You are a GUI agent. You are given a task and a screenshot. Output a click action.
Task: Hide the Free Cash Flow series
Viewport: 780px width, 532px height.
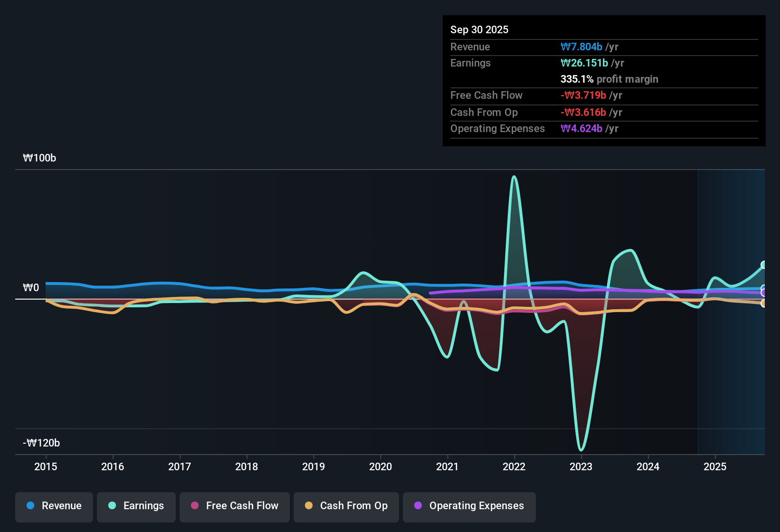(235, 506)
